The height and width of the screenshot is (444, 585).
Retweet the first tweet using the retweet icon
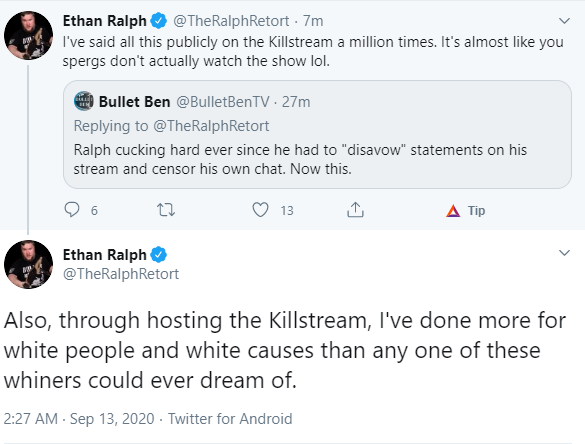166,210
